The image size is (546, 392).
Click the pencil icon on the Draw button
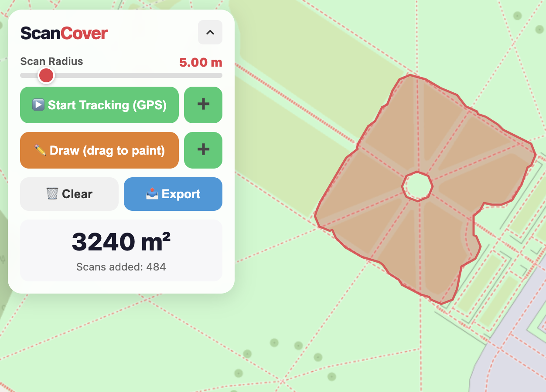coord(40,150)
